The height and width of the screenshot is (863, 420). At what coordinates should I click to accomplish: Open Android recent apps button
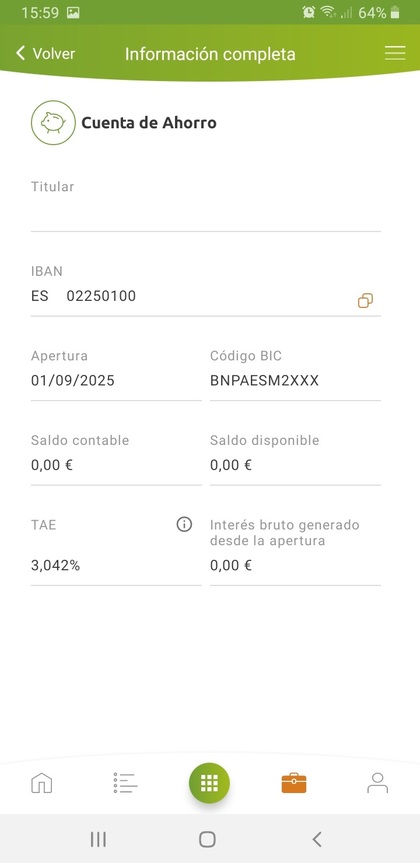(98, 839)
